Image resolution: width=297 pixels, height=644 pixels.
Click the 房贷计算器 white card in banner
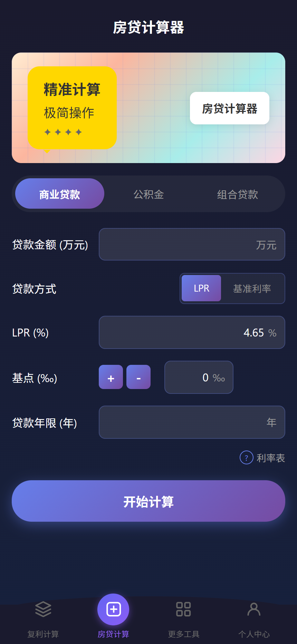point(229,108)
